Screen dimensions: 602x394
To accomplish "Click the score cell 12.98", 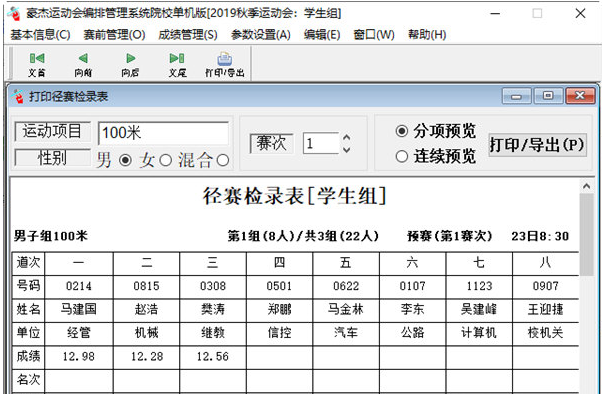I will click(79, 357).
